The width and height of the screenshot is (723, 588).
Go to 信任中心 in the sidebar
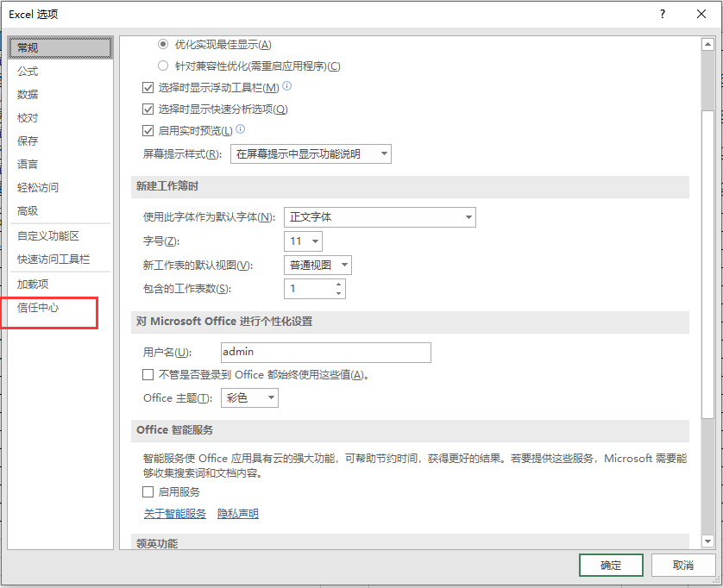(38, 307)
